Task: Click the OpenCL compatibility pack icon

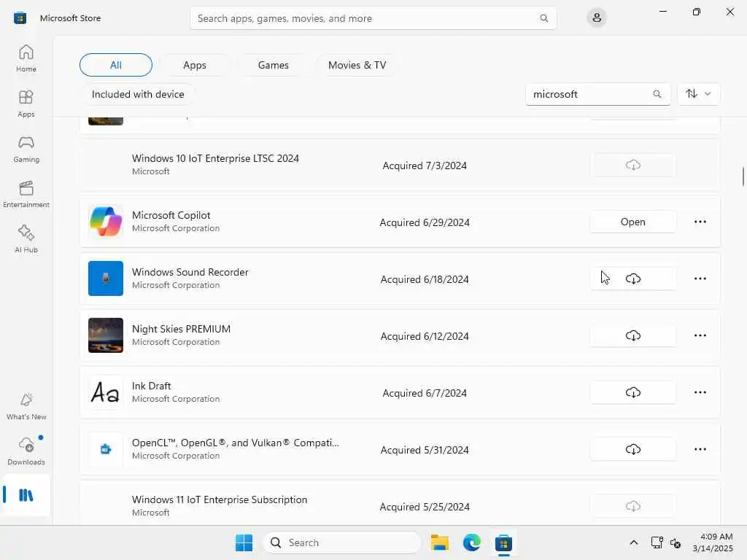Action: tap(106, 449)
